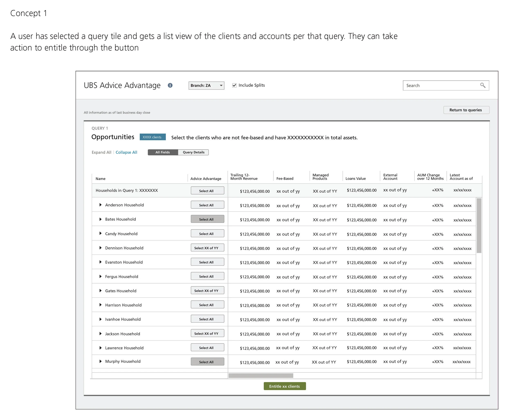Viewport: 511px width, 420px height.
Task: Switch to the All Fields tab
Action: 163,152
